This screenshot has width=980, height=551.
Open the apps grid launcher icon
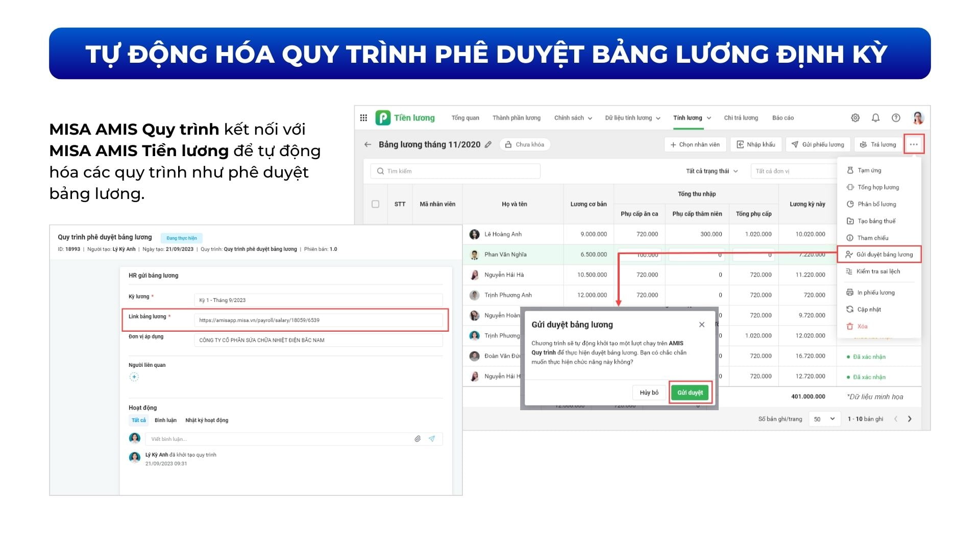coord(363,118)
